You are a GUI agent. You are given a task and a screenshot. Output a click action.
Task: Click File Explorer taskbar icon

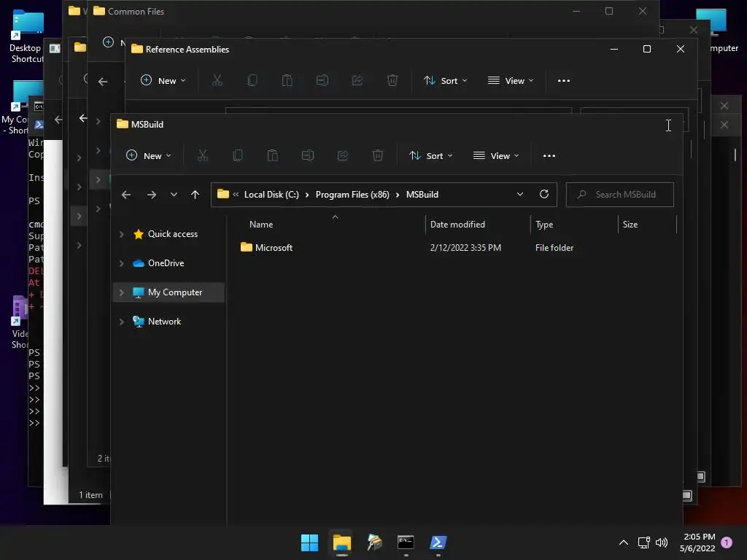342,542
